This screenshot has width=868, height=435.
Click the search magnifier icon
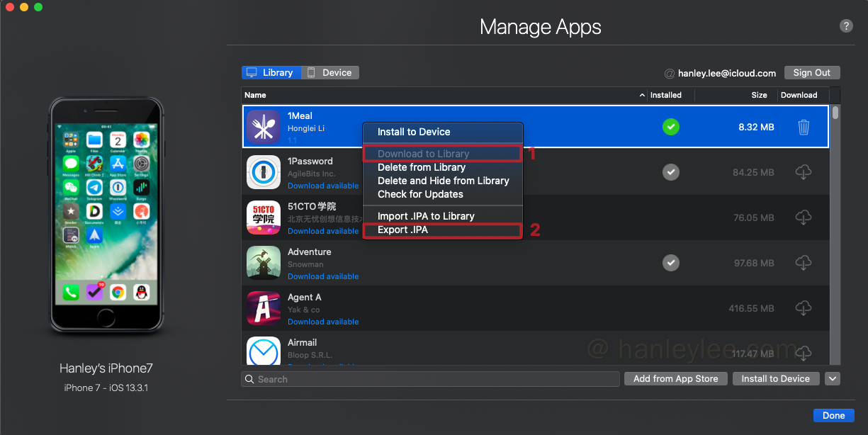coord(249,379)
